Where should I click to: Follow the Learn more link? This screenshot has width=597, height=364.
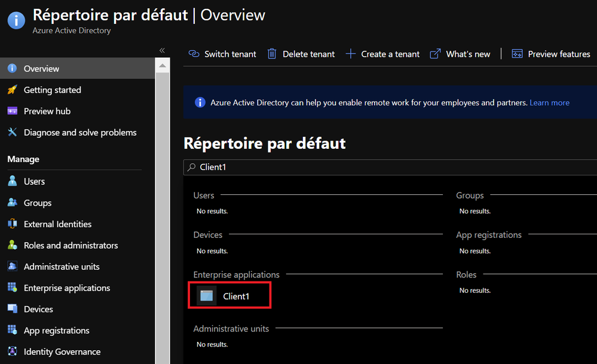(x=549, y=103)
